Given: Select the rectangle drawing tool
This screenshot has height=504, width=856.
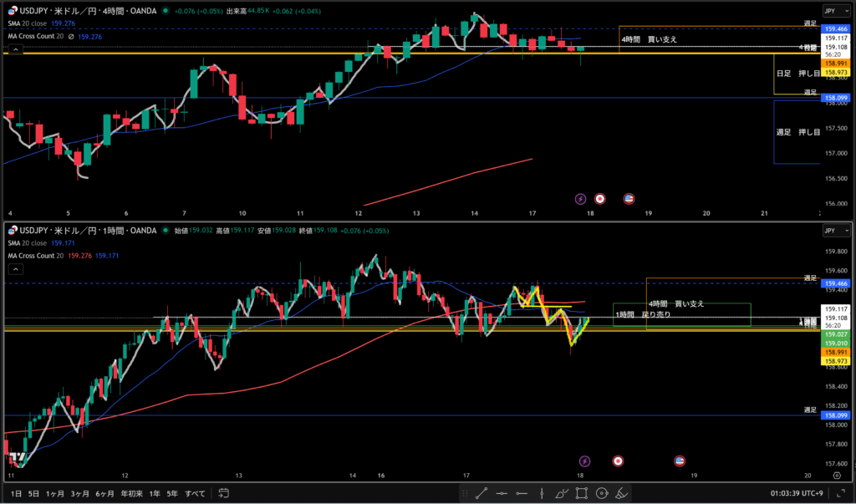Looking at the screenshot, I should [582, 494].
